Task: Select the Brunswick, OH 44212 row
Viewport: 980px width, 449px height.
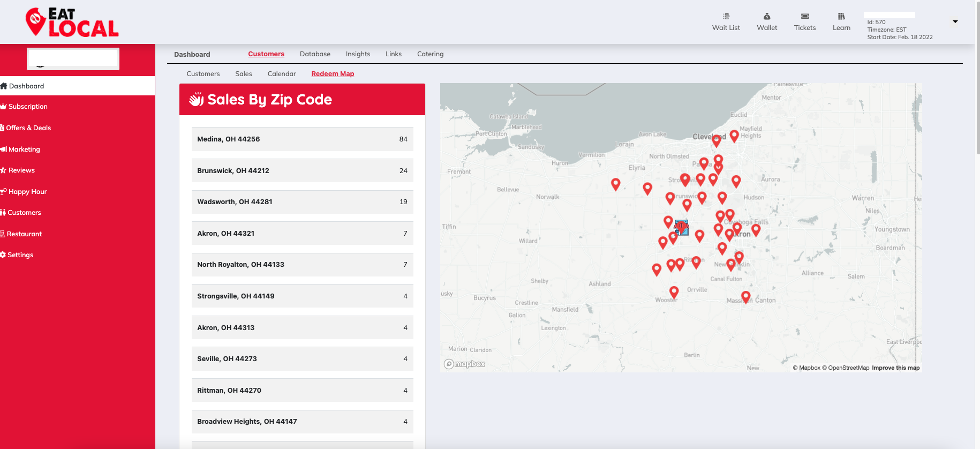Action: click(303, 170)
